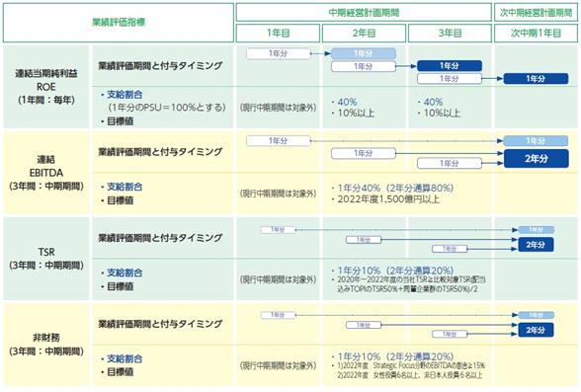This screenshot has height=392, width=581.
Task: Select the 中期経営計画期間 header
Action: [x=364, y=13]
